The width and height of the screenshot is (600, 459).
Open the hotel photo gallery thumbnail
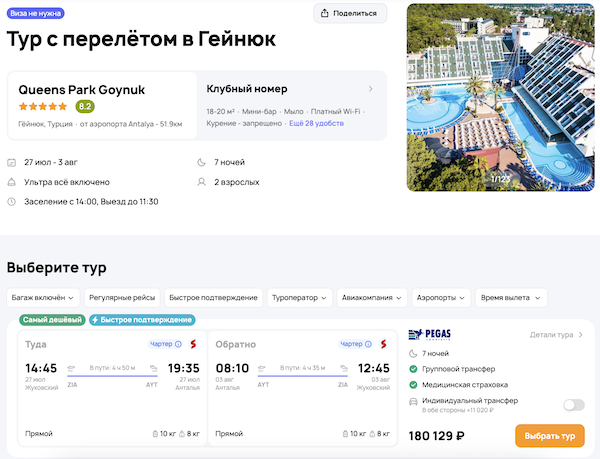point(501,97)
